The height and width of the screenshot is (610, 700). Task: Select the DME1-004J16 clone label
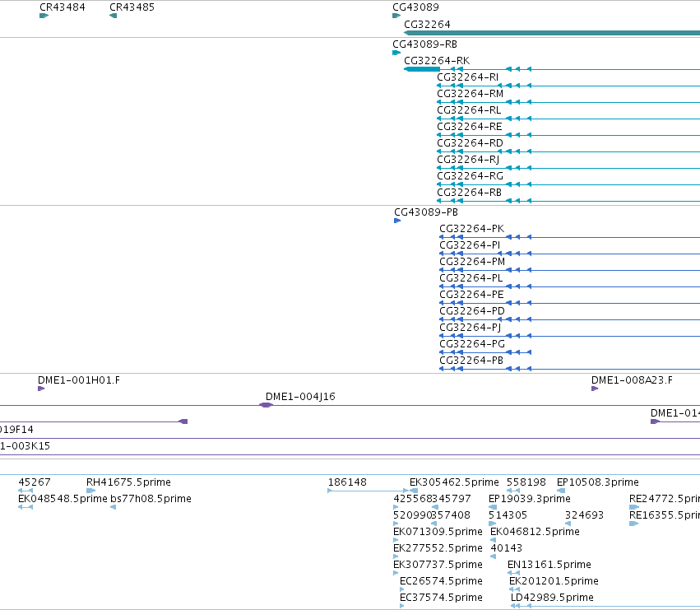[x=300, y=397]
